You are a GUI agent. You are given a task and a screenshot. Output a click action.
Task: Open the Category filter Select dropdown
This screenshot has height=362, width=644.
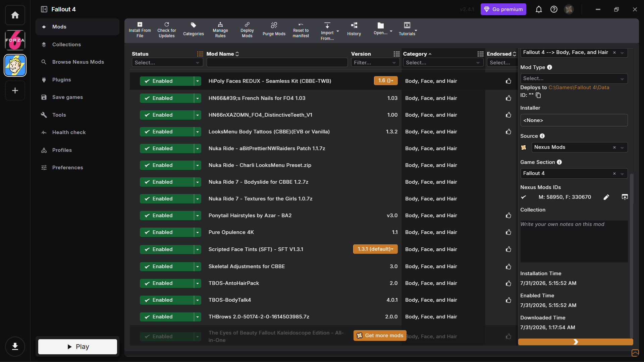(x=443, y=63)
